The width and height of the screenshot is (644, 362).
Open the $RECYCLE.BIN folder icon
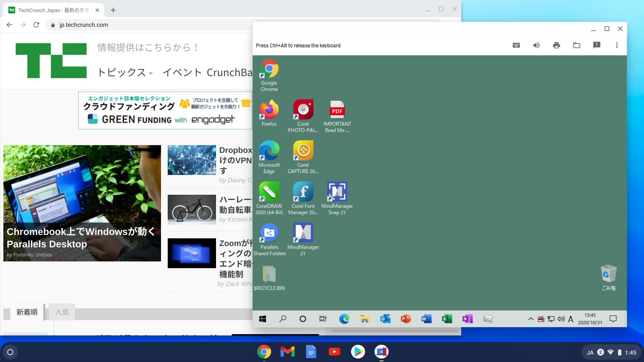click(x=269, y=278)
